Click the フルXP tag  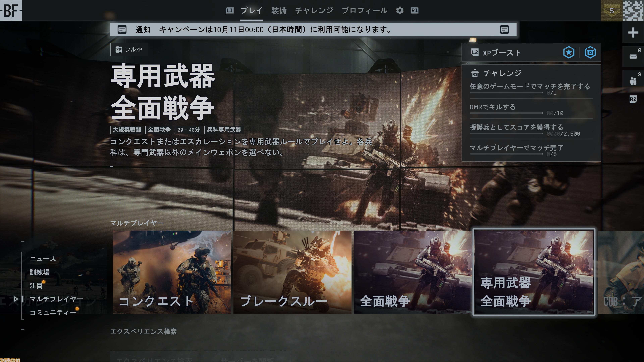[129, 49]
